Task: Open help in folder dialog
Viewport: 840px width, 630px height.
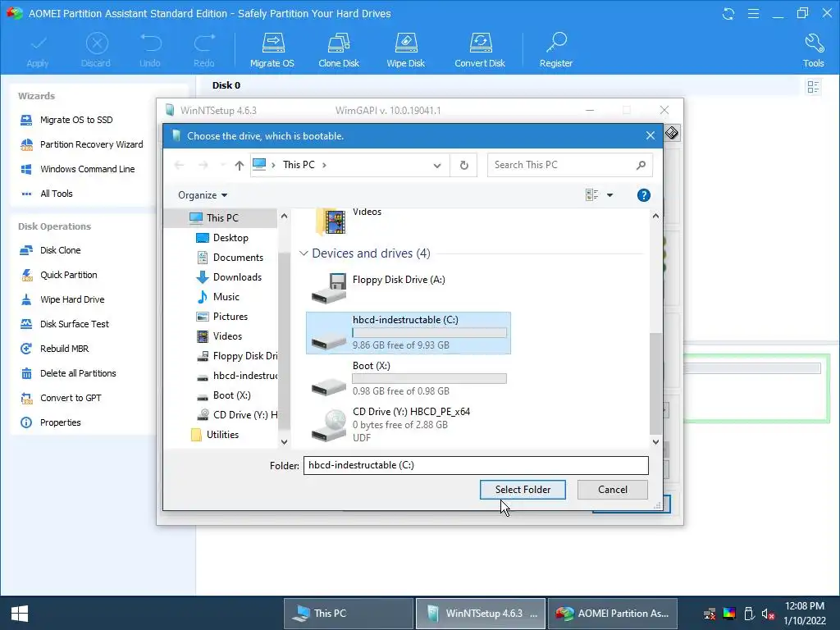Action: [643, 195]
